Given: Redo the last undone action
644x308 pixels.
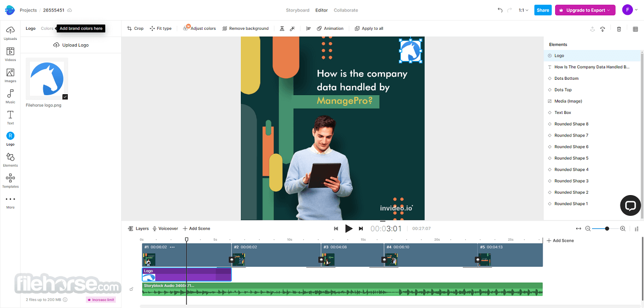Looking at the screenshot, I should coord(509,10).
